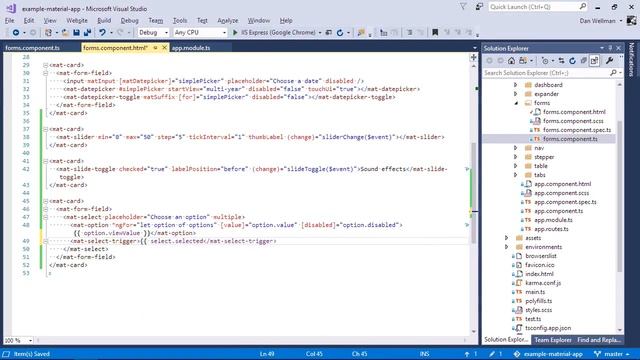Click the Navigate Backward toolbar icon
Screen dimensions: 640x360
[x=16, y=33]
